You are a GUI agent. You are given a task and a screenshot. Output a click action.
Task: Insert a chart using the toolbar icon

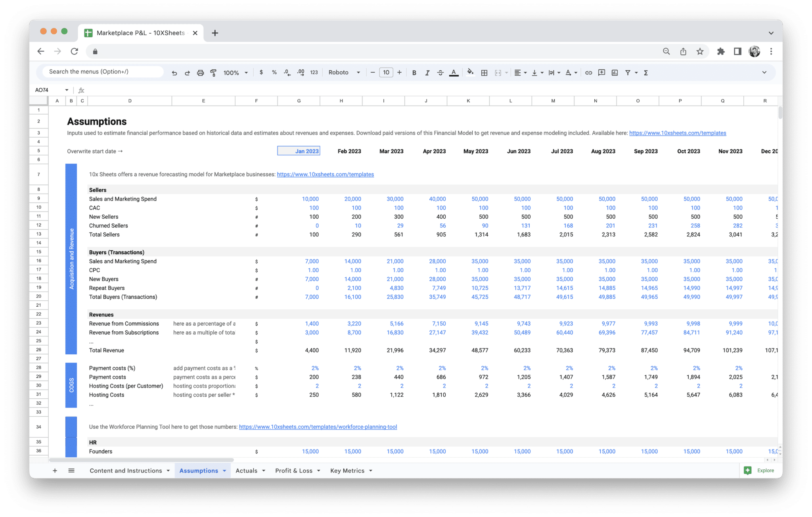(615, 72)
